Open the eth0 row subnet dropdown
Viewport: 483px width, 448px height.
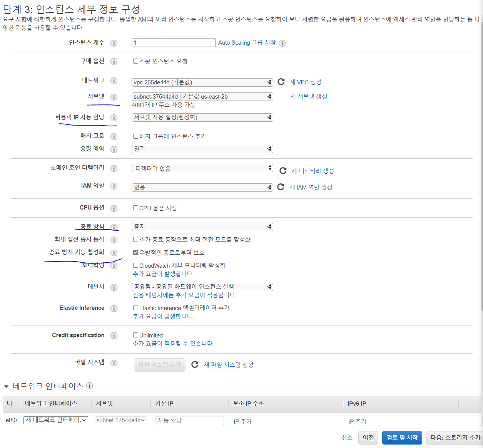pyautogui.click(x=121, y=420)
